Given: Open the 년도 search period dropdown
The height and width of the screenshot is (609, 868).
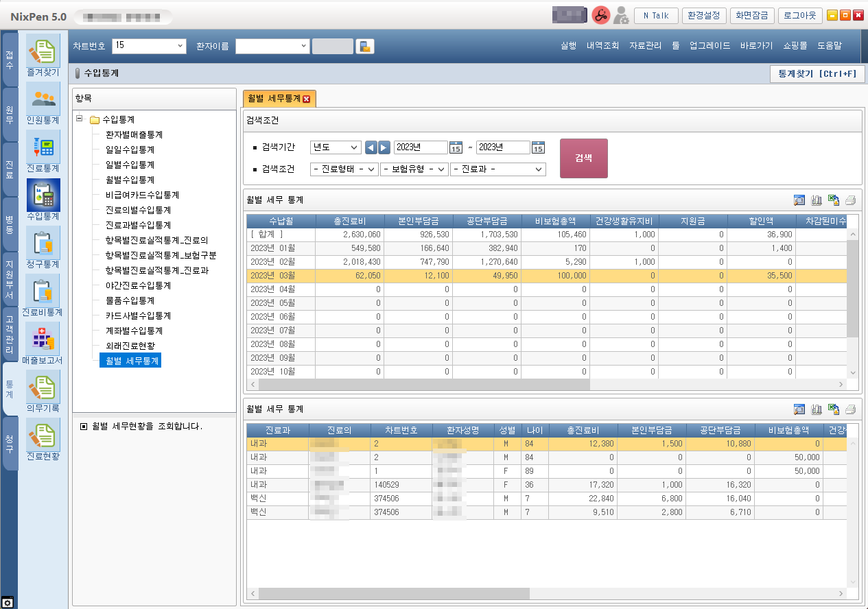Looking at the screenshot, I should coord(336,147).
